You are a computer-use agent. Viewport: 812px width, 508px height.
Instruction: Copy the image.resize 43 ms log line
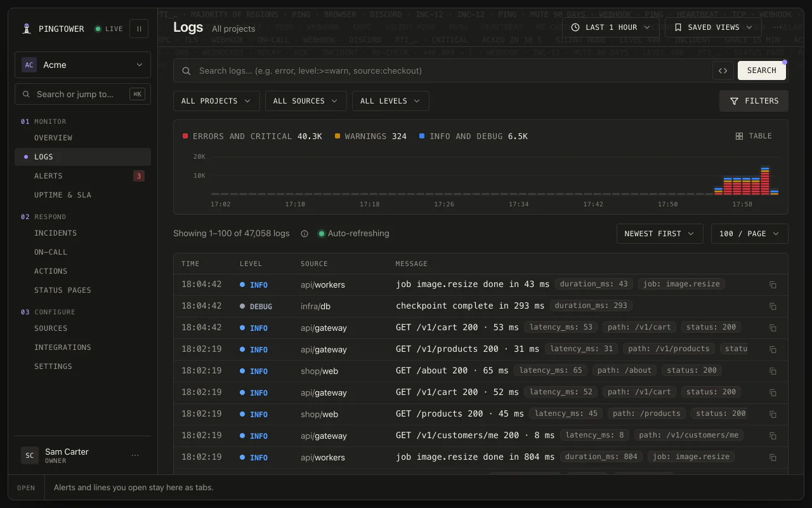click(x=773, y=285)
